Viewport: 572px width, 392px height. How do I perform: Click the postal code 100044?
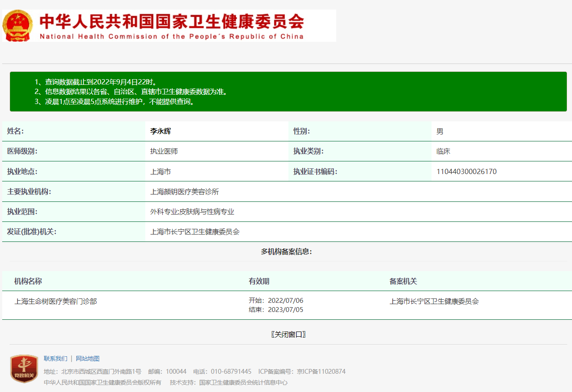click(x=176, y=372)
